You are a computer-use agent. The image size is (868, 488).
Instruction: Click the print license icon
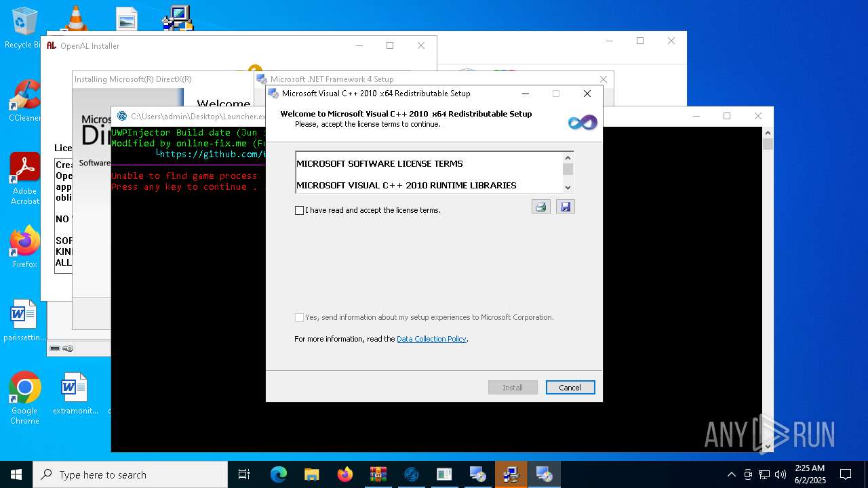coord(540,207)
